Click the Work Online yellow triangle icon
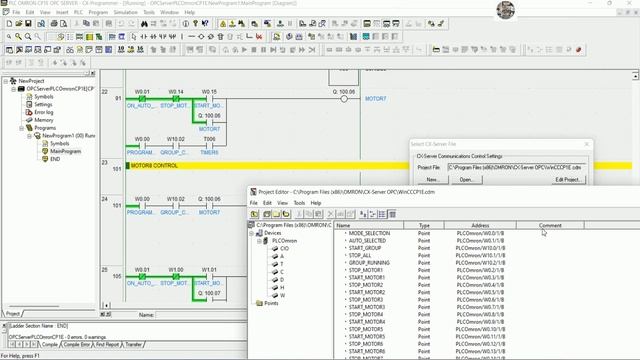The height and width of the screenshot is (360, 640). click(x=223, y=24)
